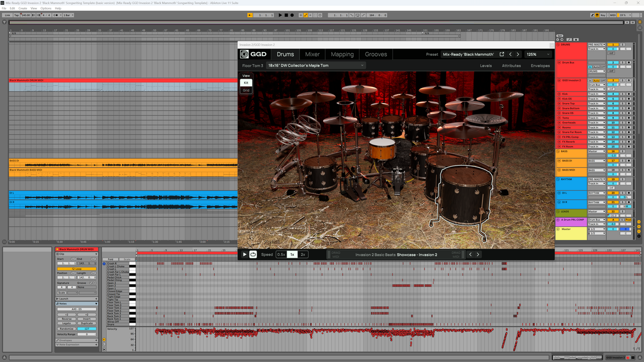Set groove speed to 0.5x
Image resolution: width=644 pixels, height=362 pixels.
[281, 254]
